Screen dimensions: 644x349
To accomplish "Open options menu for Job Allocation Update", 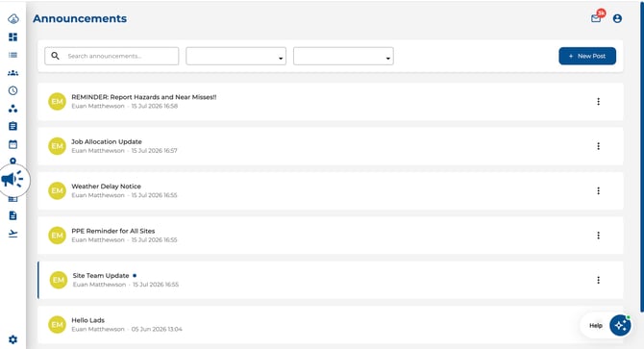I will click(x=599, y=146).
